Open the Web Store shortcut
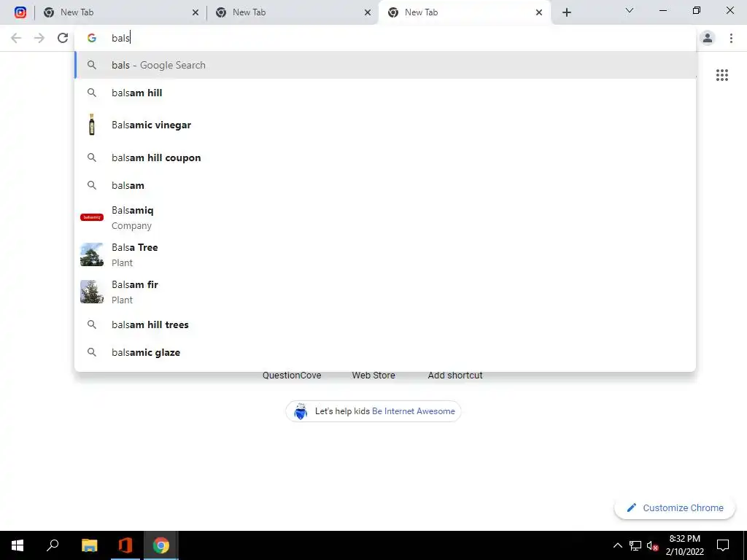Viewport: 747px width, 560px height. click(373, 376)
